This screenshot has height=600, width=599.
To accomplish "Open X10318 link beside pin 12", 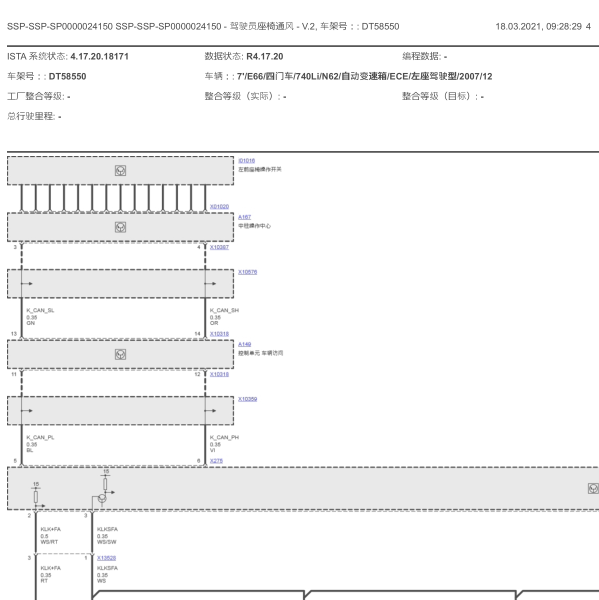I will click(x=219, y=374).
